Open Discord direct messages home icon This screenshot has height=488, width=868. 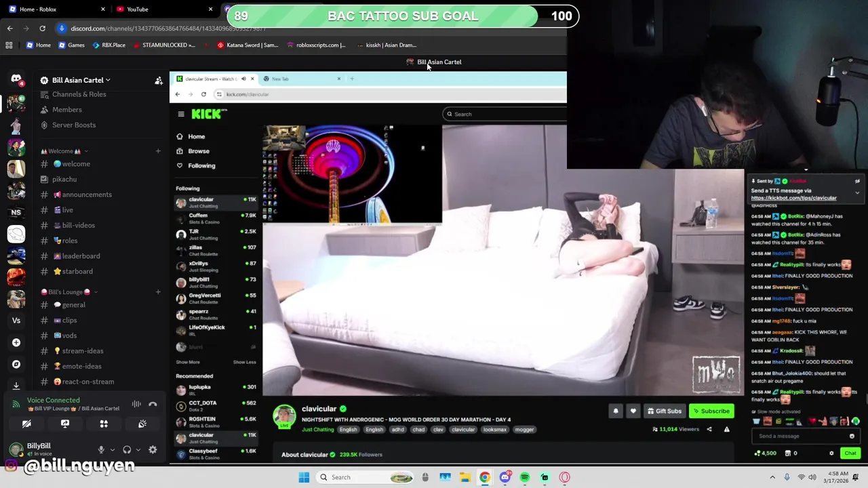16,80
